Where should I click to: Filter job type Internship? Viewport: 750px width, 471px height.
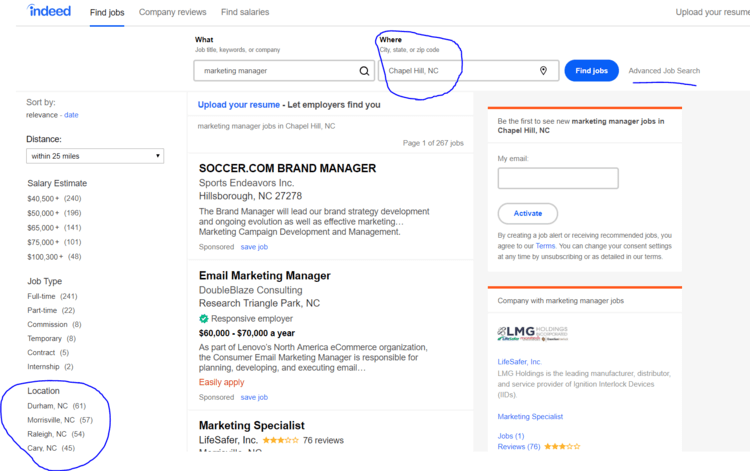coord(50,367)
